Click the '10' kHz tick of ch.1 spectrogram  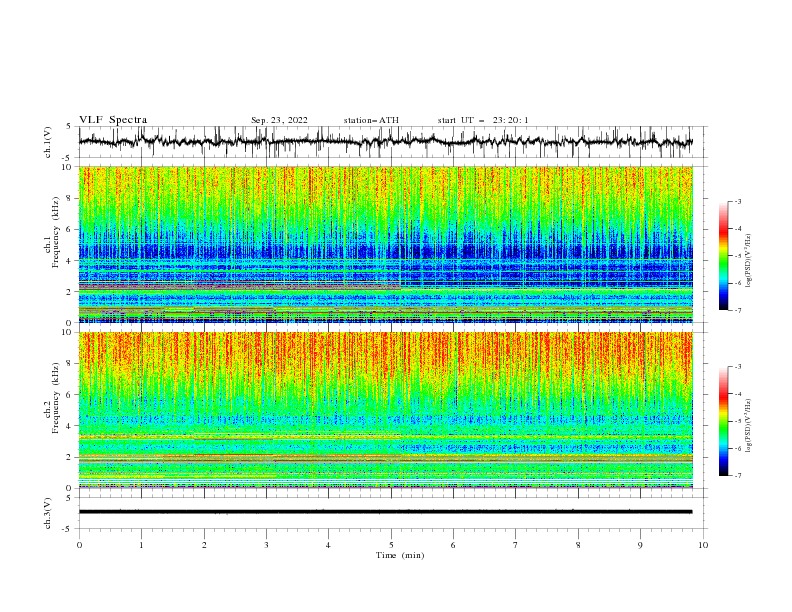[x=68, y=167]
